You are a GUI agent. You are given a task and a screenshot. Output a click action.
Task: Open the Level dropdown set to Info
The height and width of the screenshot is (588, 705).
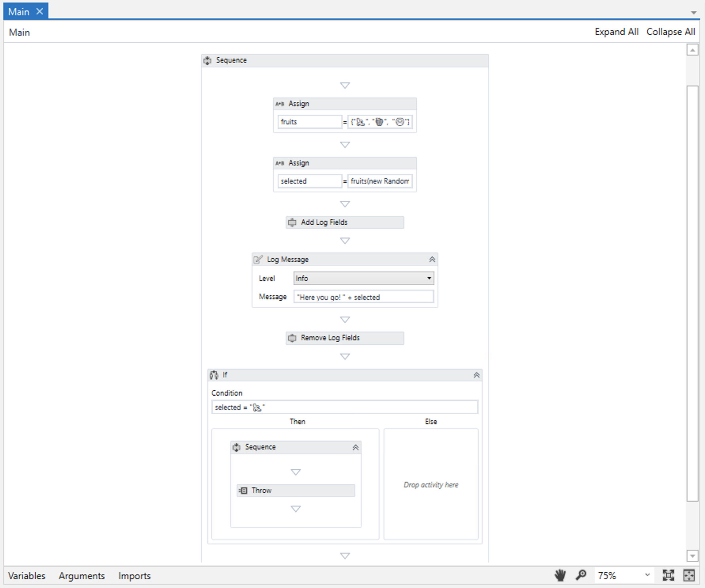click(364, 278)
